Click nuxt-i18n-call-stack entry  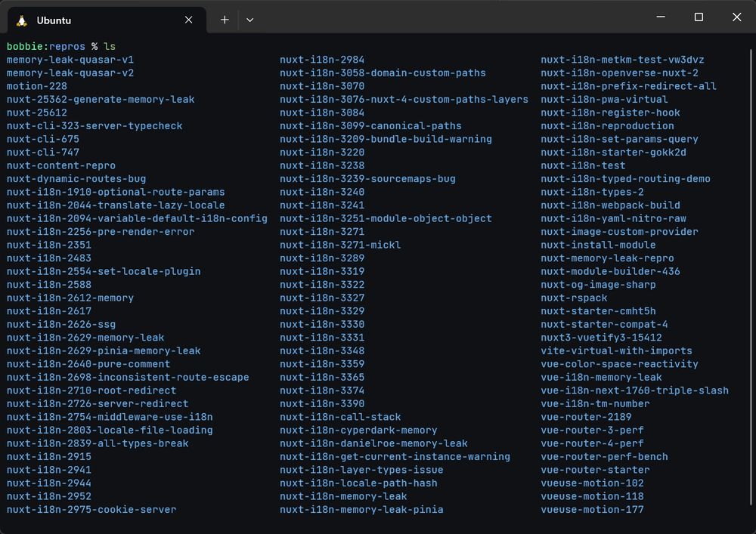(x=340, y=417)
